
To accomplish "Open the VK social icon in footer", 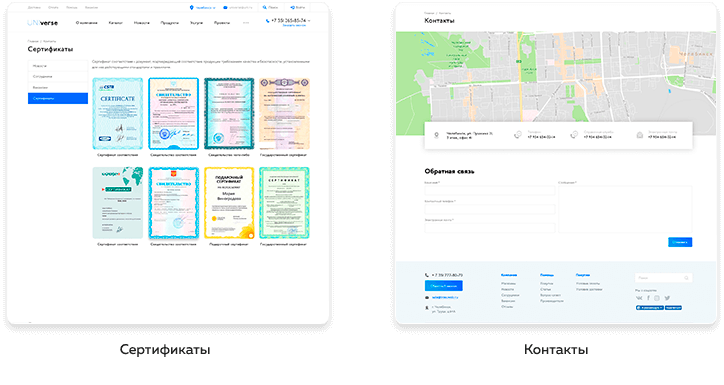I will pos(639,298).
